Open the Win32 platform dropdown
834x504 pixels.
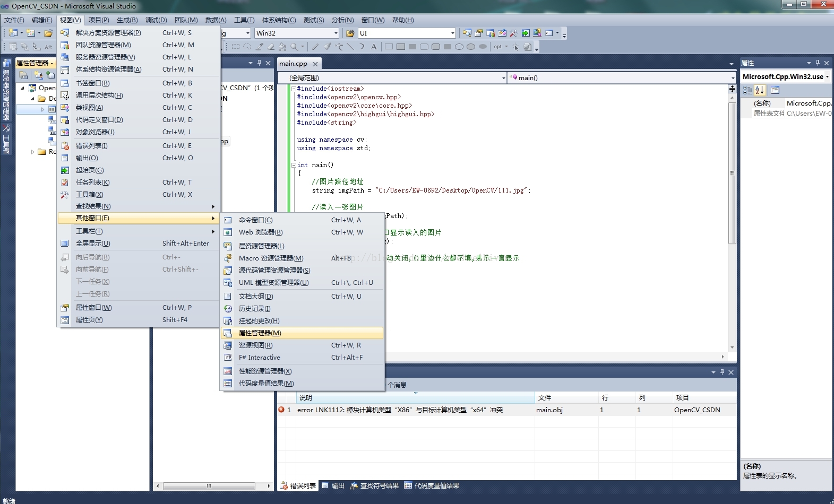click(x=336, y=33)
